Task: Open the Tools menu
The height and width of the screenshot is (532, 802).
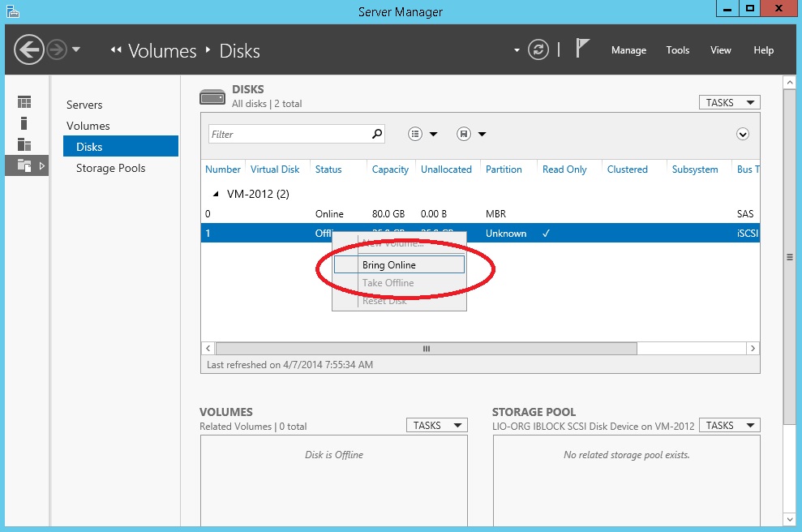Action: [677, 50]
